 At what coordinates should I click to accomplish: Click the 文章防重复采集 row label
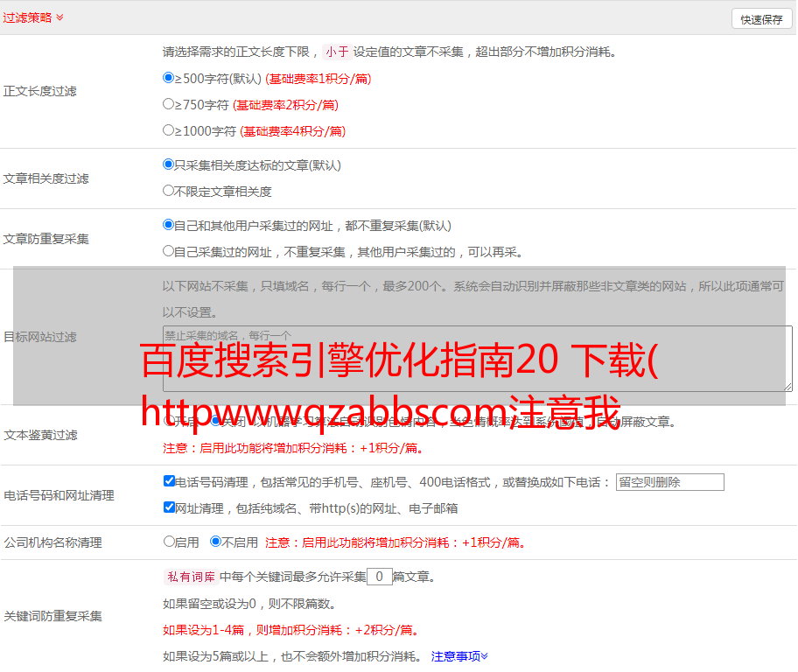pyautogui.click(x=45, y=239)
